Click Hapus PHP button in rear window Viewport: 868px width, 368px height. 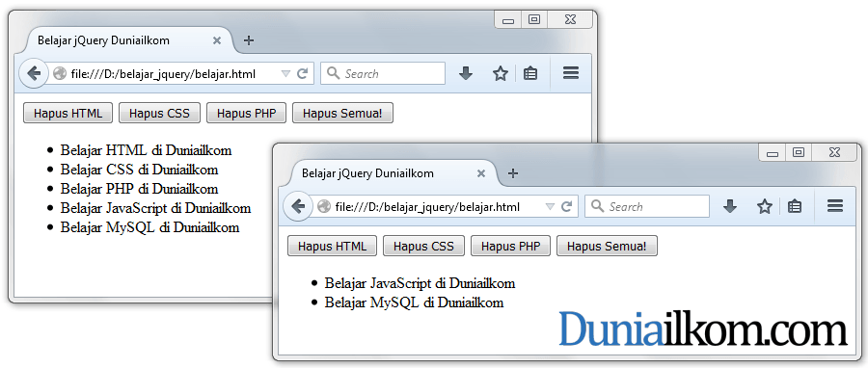[246, 114]
